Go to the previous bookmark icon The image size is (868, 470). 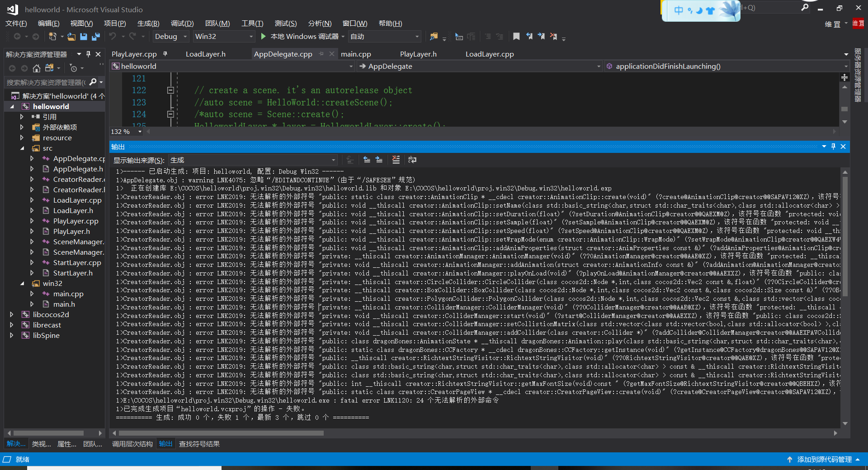click(529, 36)
